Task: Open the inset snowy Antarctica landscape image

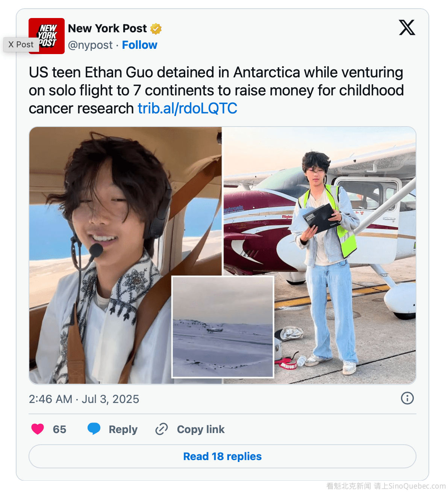Action: click(223, 327)
